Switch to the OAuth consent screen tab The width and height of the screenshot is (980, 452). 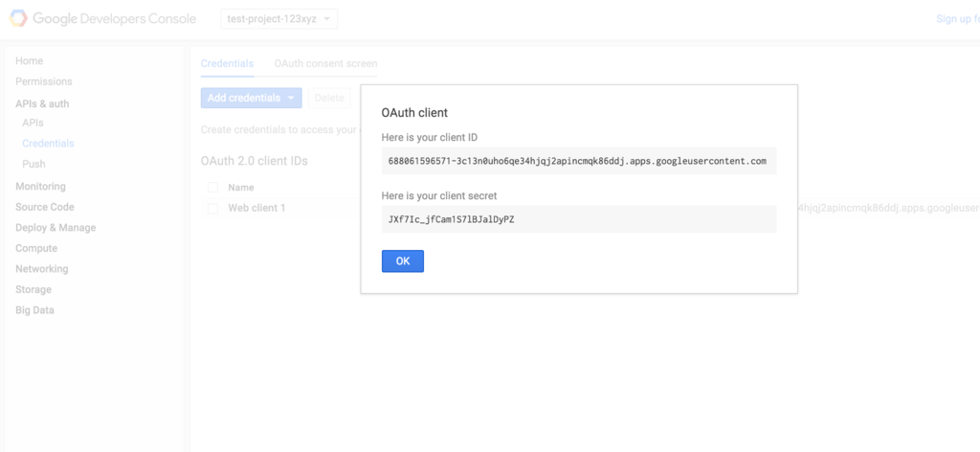click(325, 63)
